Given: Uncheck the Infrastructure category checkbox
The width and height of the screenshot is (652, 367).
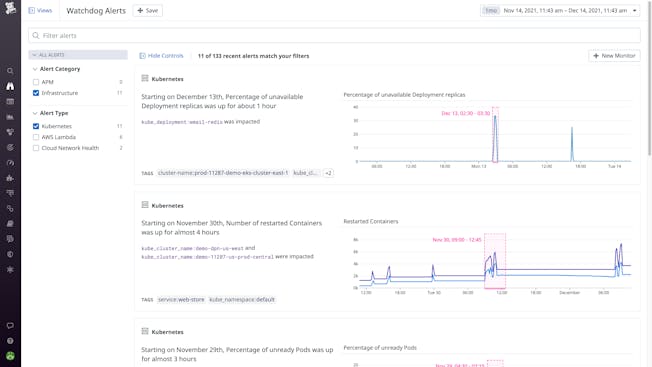Looking at the screenshot, I should point(36,93).
